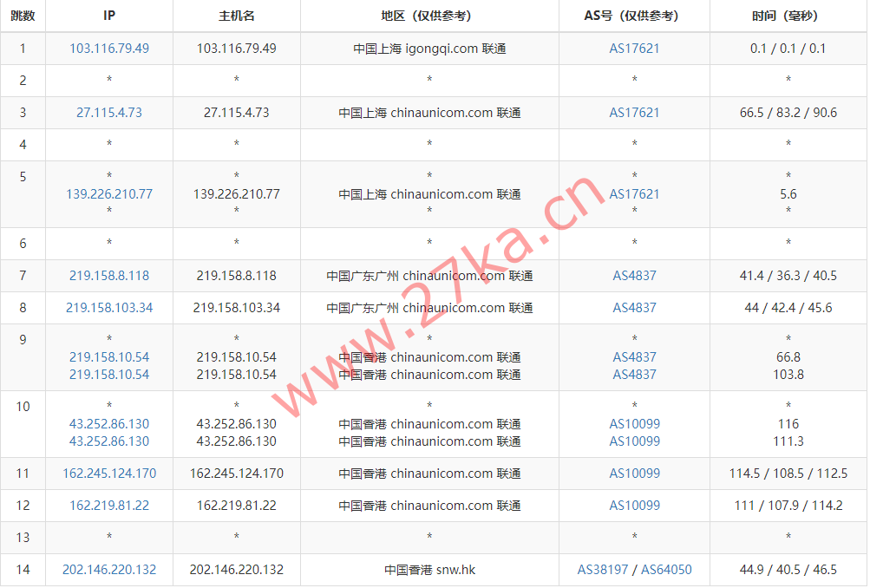Viewport: 870px width, 588px height.
Task: Click hop number 2 cell
Action: click(23, 81)
